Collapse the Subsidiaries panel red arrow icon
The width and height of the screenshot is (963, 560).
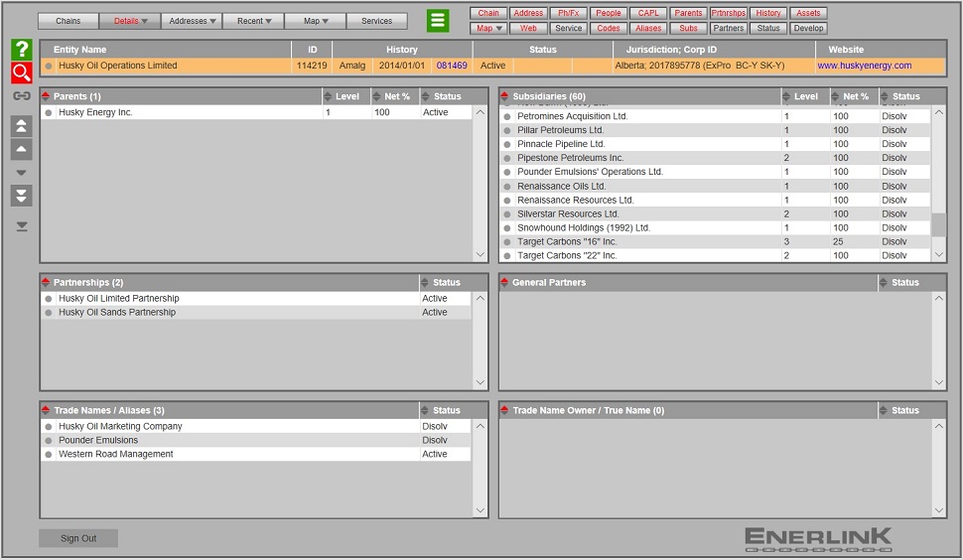tap(504, 96)
